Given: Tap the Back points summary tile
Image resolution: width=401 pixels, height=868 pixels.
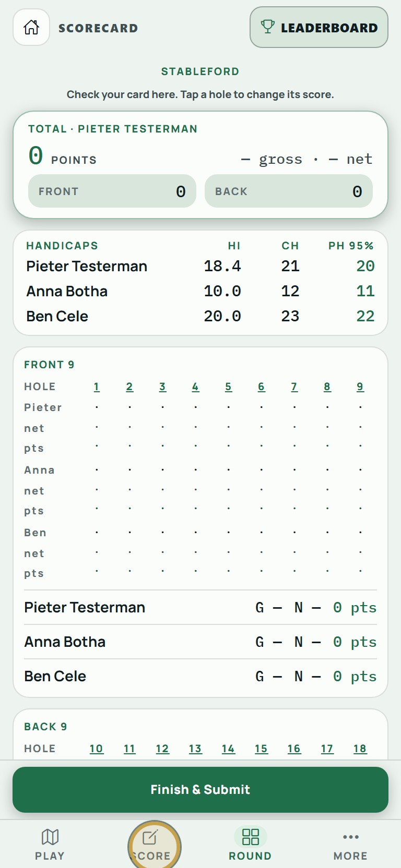Looking at the screenshot, I should point(289,191).
